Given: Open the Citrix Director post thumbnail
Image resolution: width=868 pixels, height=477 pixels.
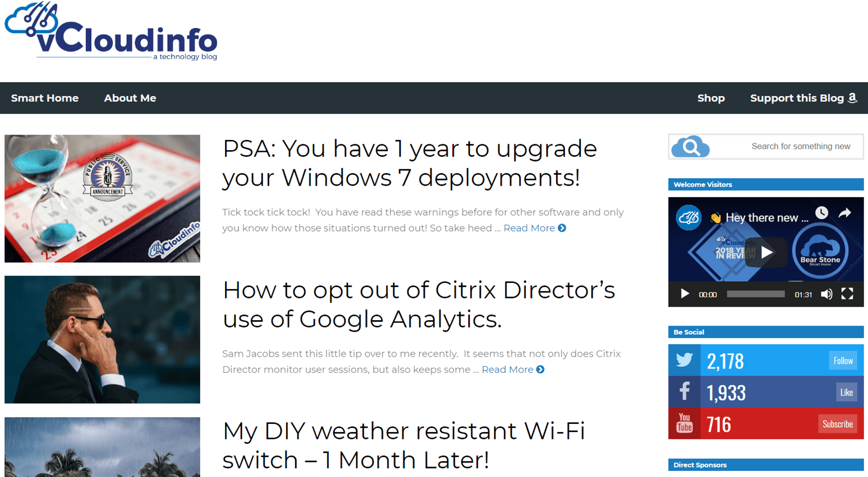Looking at the screenshot, I should click(102, 340).
